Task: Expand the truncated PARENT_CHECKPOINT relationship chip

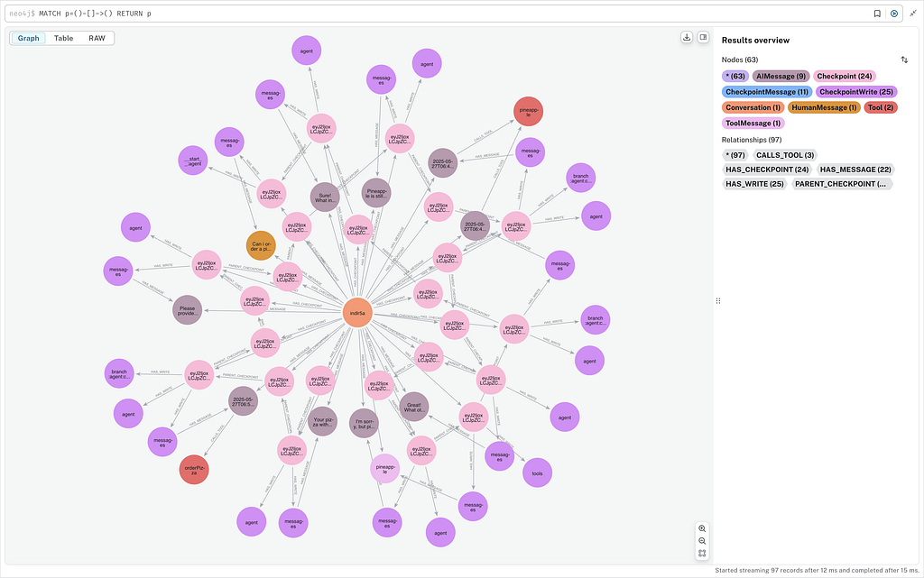Action: click(x=842, y=184)
